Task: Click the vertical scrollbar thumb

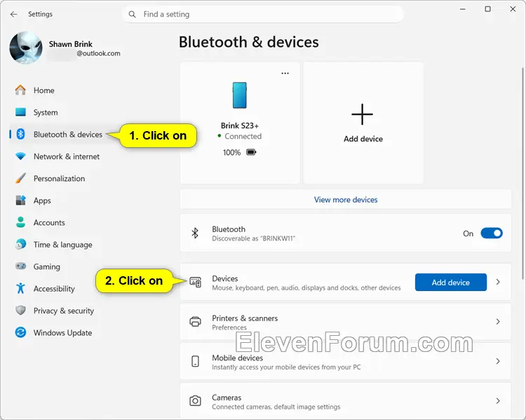Action: click(x=522, y=172)
